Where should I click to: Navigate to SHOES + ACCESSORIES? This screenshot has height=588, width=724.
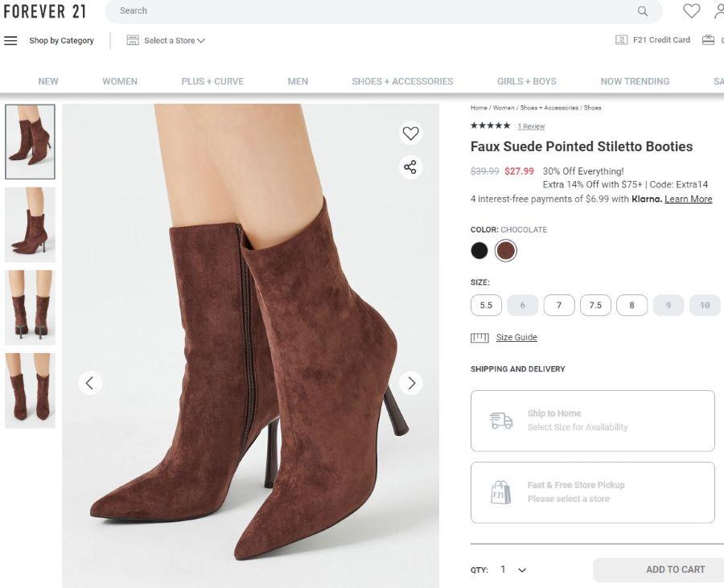[402, 81]
